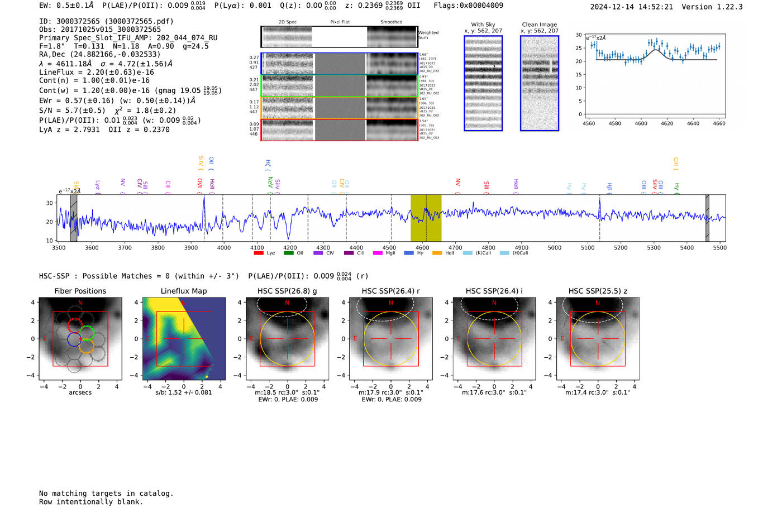Click the Clean Image cutout

[x=540, y=83]
